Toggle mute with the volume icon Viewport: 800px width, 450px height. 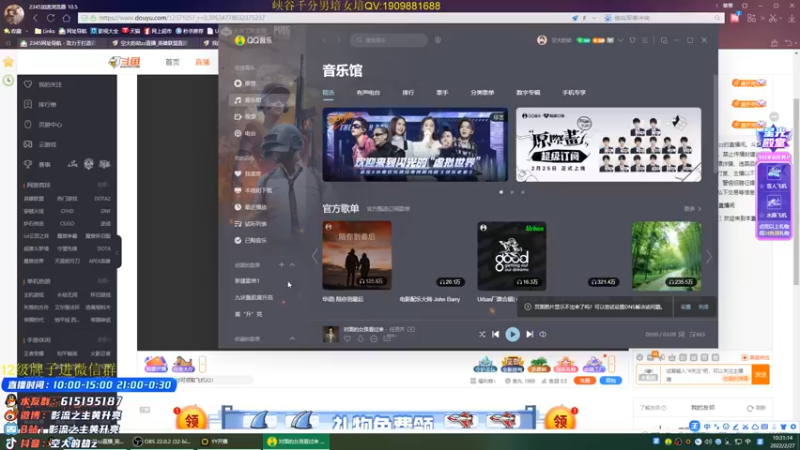[543, 334]
